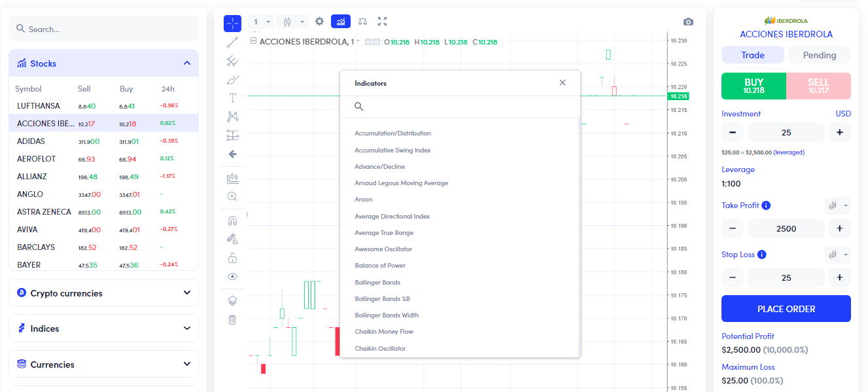Screen dimensions: 868x392
Task: Click the trash remove drawings icon
Action: click(x=232, y=319)
